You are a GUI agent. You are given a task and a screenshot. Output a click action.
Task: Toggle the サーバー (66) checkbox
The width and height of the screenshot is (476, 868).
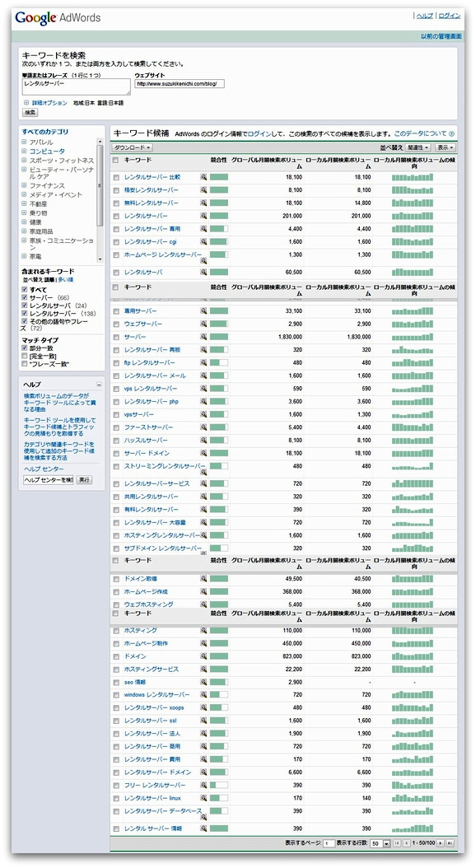(x=25, y=298)
